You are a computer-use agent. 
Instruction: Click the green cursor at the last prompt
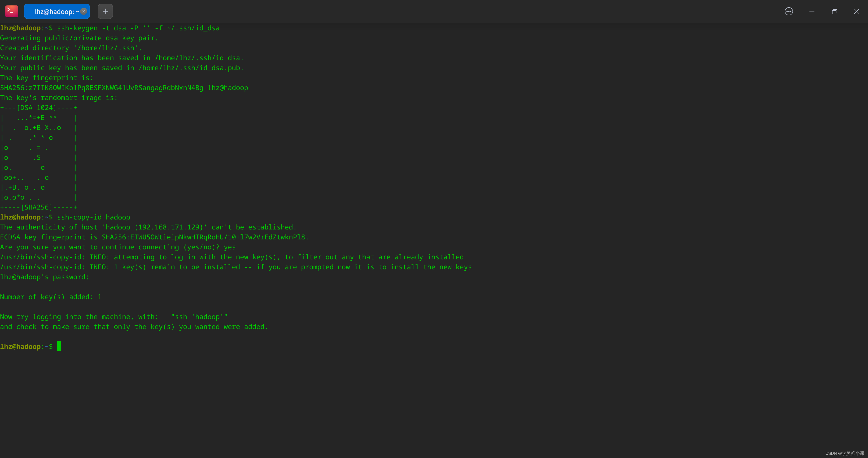point(59,346)
